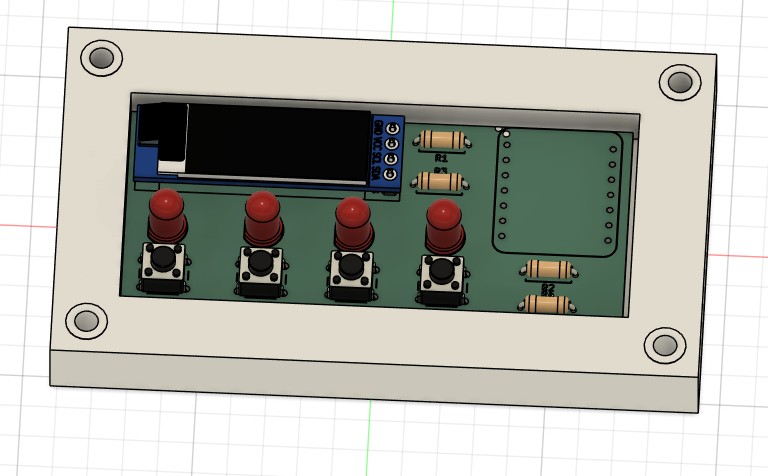The height and width of the screenshot is (476, 768).
Task: Click the bottom-left screw hole
Action: pos(86,321)
